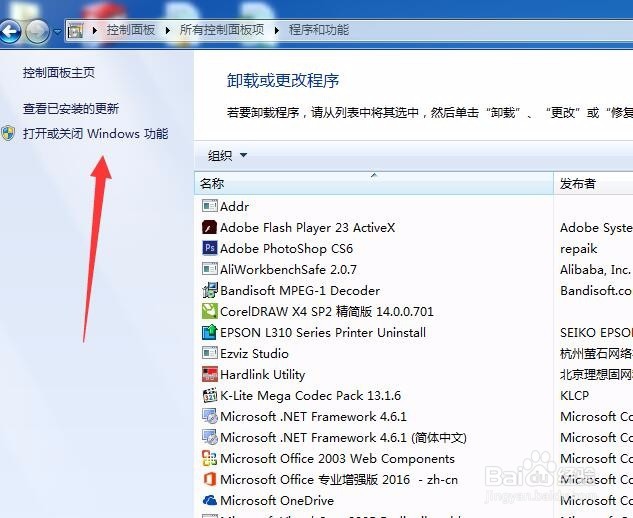Expand the arrow after 控制面板 breadcrumb
The image size is (633, 518).
168,30
